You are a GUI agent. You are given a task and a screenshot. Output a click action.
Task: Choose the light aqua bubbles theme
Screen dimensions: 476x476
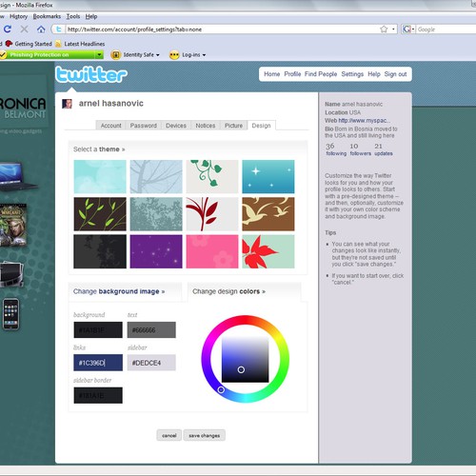pos(100,176)
